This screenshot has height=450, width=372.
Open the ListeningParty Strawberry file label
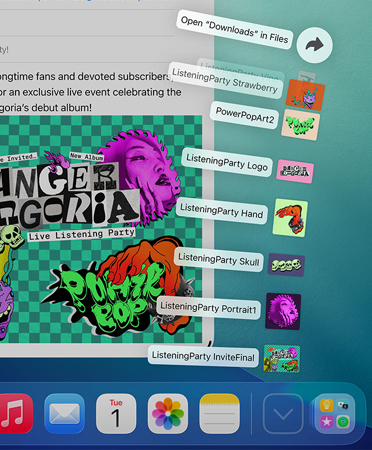pyautogui.click(x=225, y=80)
